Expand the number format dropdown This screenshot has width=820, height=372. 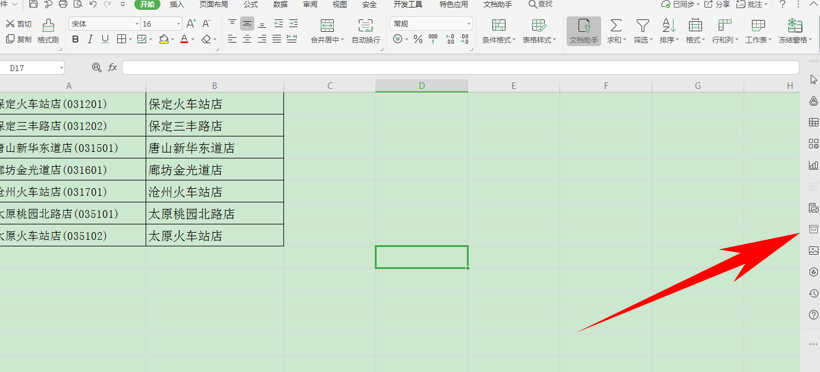[x=469, y=24]
